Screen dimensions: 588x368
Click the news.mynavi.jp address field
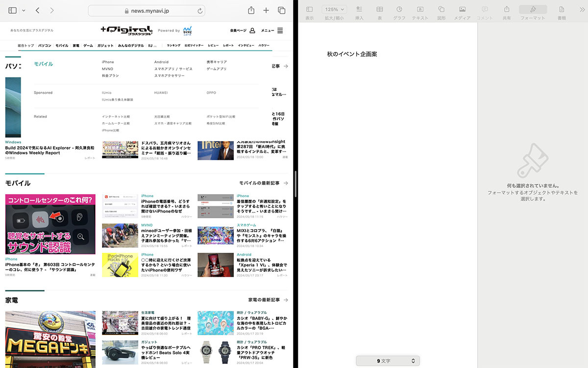pos(147,10)
